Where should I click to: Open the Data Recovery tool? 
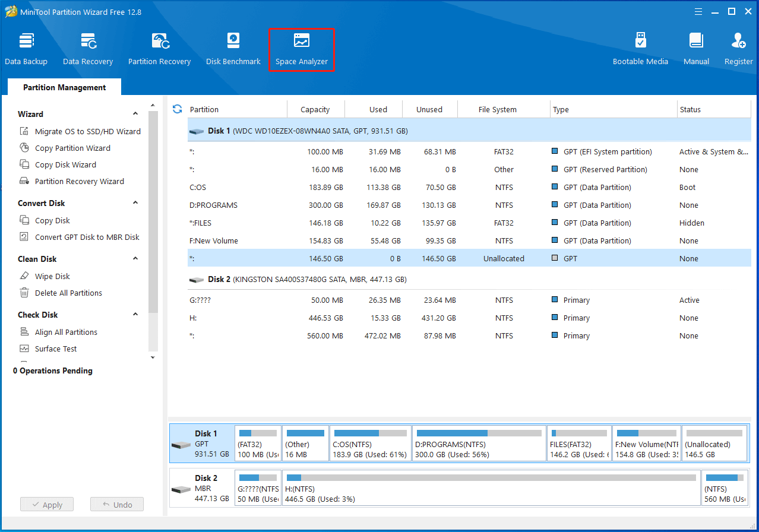coord(87,47)
